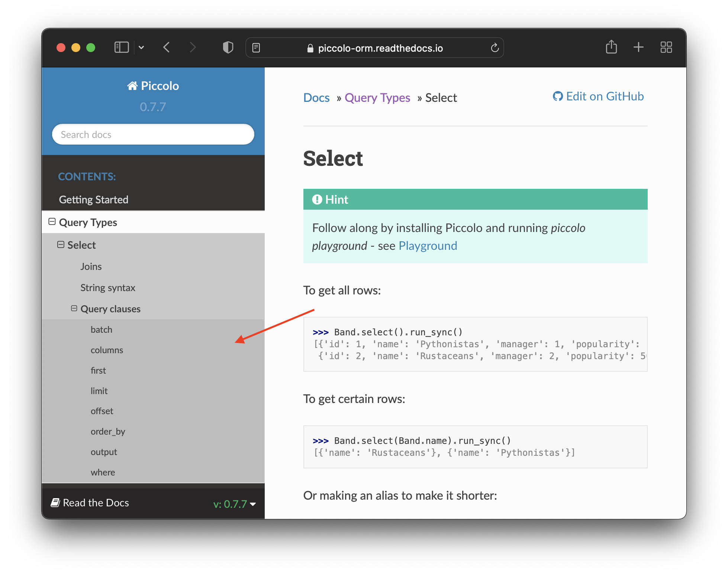Screen dimensions: 728x574
Task: Jump to the batch clause
Action: click(x=102, y=330)
